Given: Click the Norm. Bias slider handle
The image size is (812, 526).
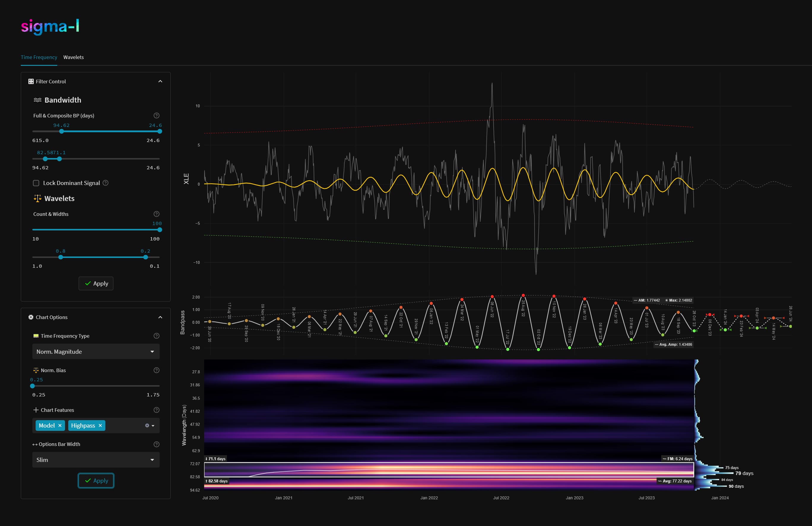Looking at the screenshot, I should click(x=32, y=386).
